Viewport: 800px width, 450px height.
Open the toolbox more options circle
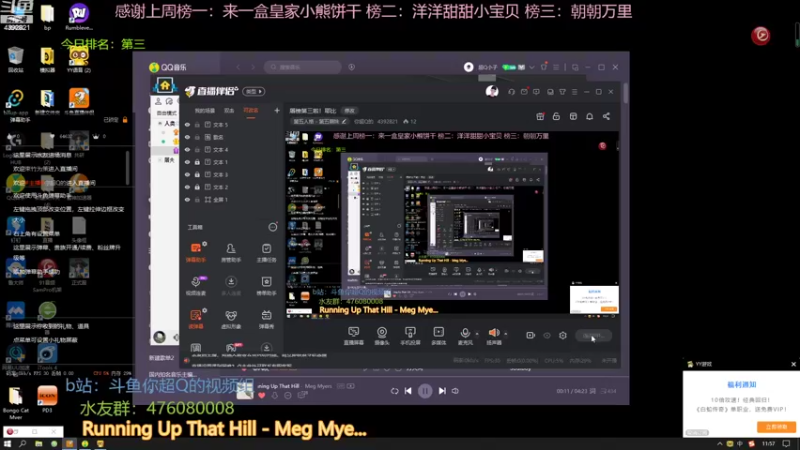pyautogui.click(x=273, y=227)
